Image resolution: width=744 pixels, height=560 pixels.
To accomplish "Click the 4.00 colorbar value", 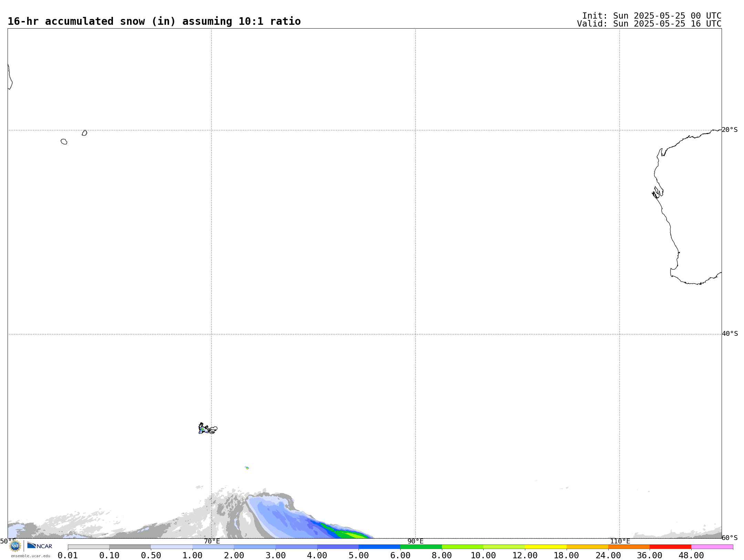I will click(x=317, y=556).
